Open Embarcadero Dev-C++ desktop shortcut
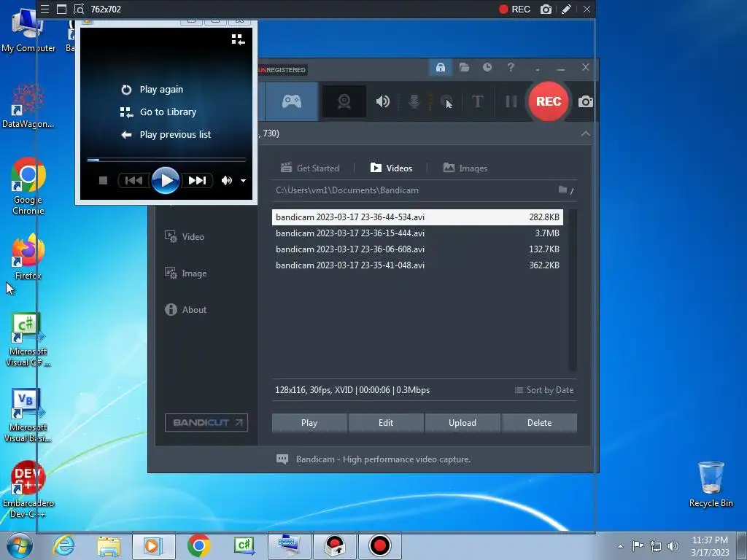Viewport: 747px width, 560px height. tap(28, 489)
